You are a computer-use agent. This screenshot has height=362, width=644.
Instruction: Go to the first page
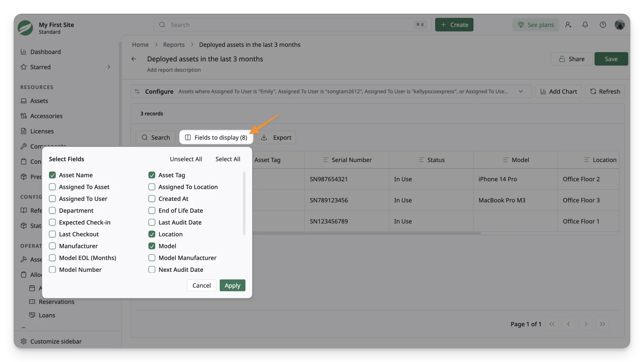(x=552, y=324)
